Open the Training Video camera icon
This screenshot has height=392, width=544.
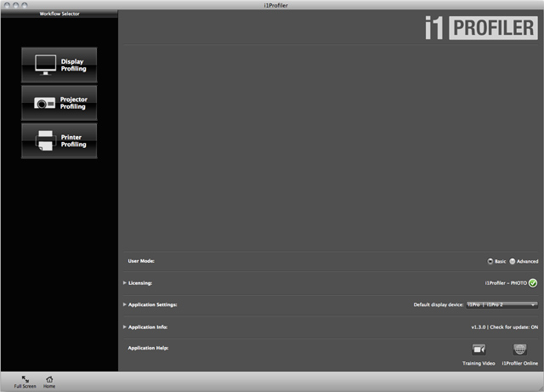[479, 349]
